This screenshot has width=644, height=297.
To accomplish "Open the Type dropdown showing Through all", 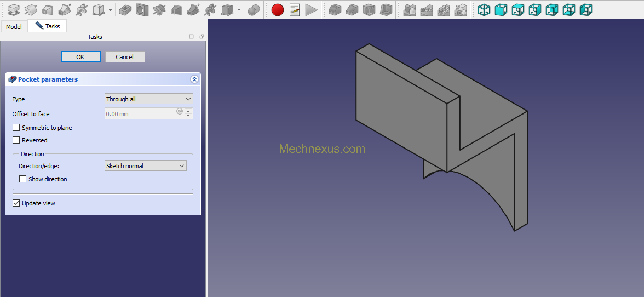I will (x=149, y=99).
